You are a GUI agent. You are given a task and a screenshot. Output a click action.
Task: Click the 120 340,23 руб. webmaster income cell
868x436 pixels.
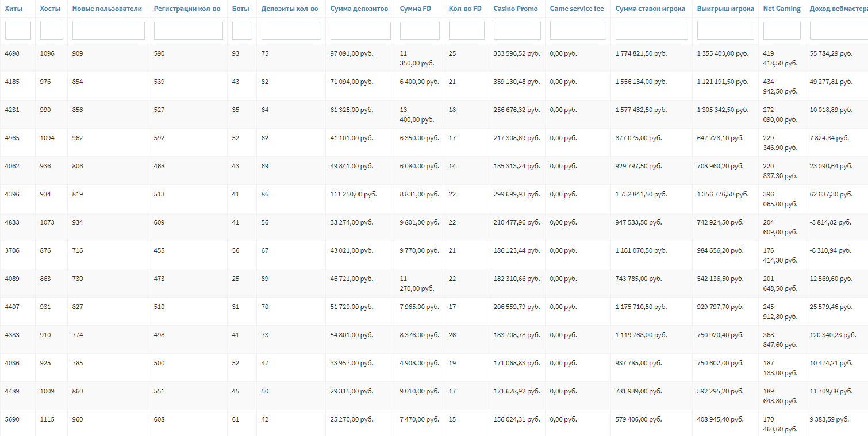click(832, 335)
